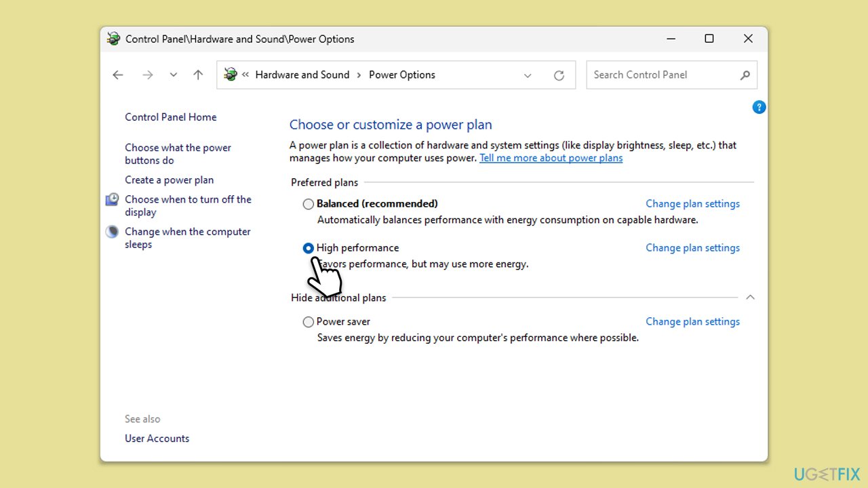Screen dimensions: 868x488
Task: Click the Back navigation arrow
Action: tap(118, 75)
